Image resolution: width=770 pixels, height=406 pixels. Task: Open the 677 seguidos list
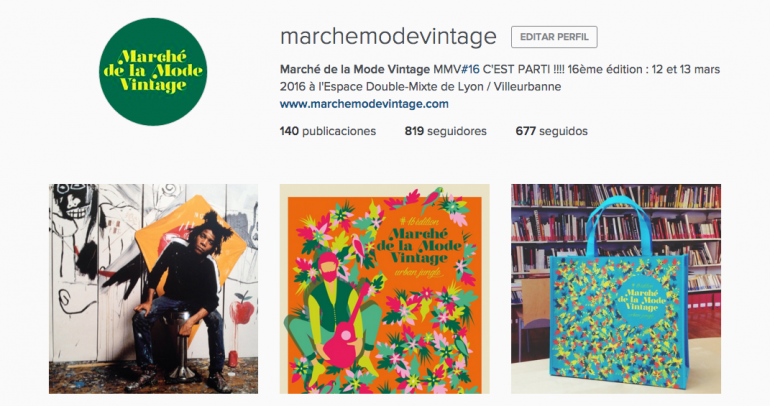coord(551,131)
